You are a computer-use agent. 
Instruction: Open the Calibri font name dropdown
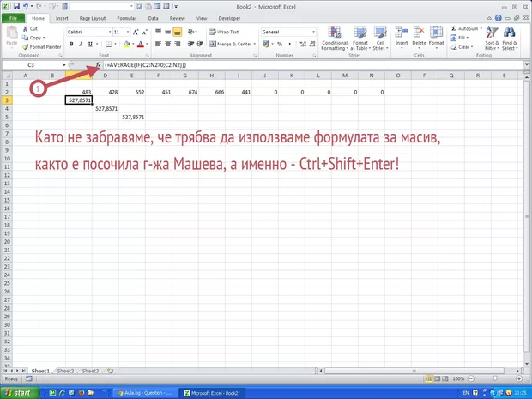click(x=110, y=32)
